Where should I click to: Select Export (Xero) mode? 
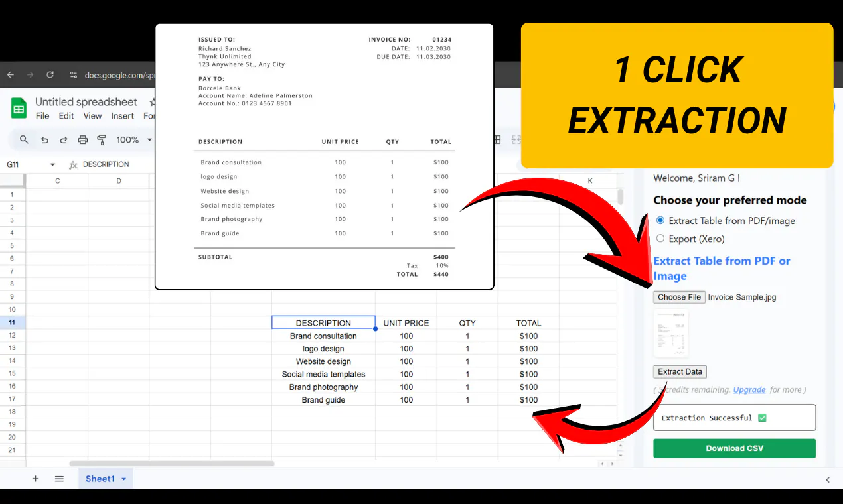click(x=660, y=238)
